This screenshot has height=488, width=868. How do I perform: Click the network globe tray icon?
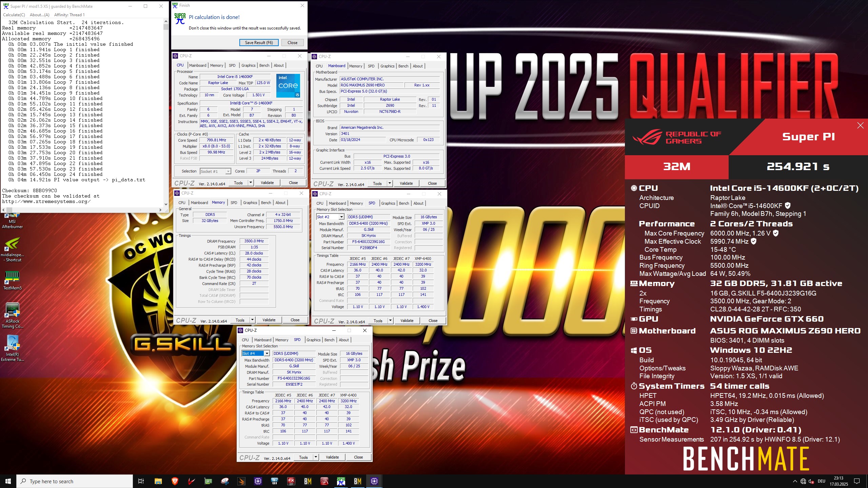803,481
